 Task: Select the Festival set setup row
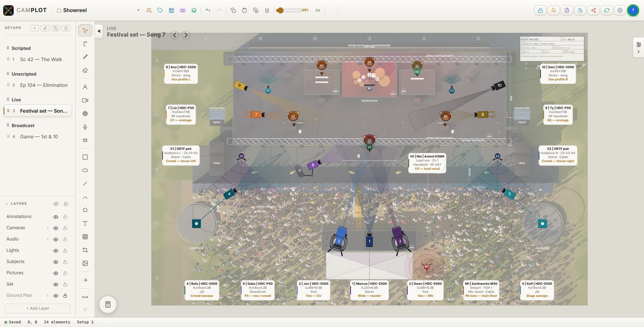38,111
